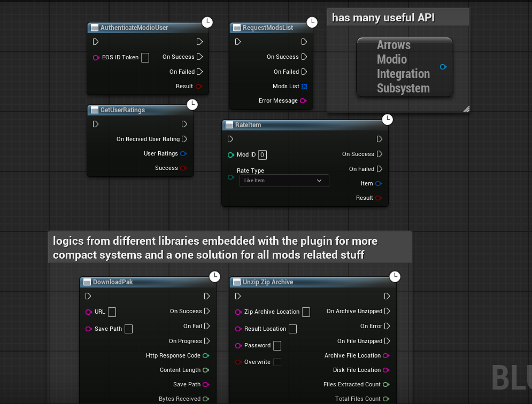The width and height of the screenshot is (532, 404).
Task: Click DownloadPak On Progress exec pin
Action: click(x=207, y=341)
